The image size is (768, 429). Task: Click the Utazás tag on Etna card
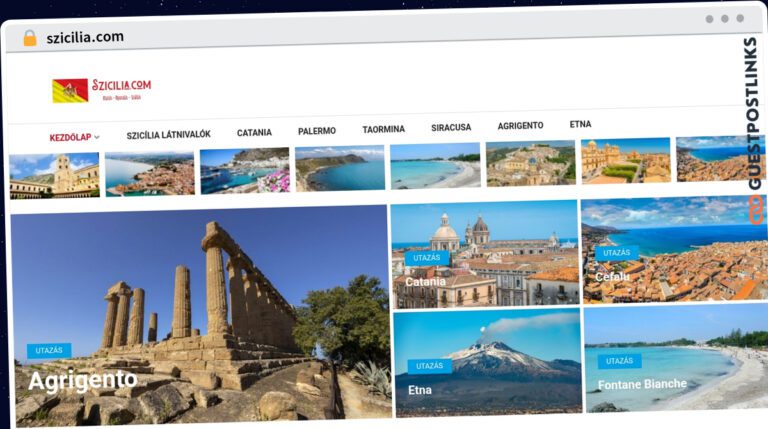pyautogui.click(x=430, y=366)
